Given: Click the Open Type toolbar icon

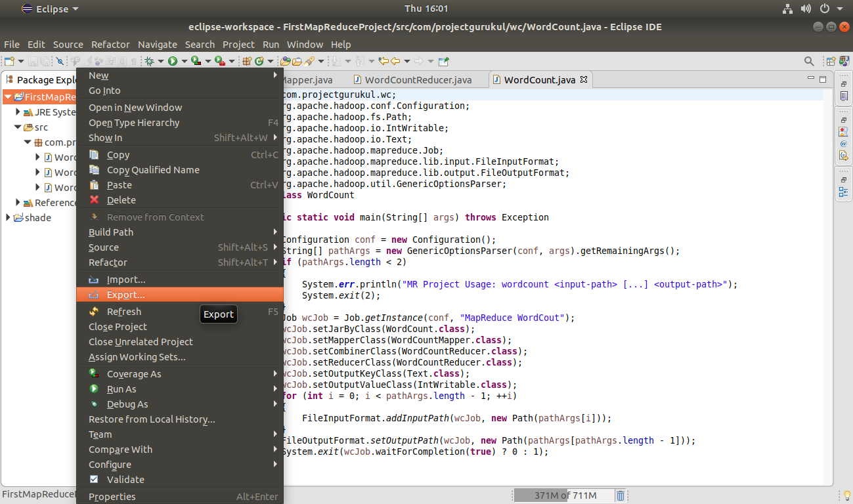Looking at the screenshot, I should [x=286, y=61].
